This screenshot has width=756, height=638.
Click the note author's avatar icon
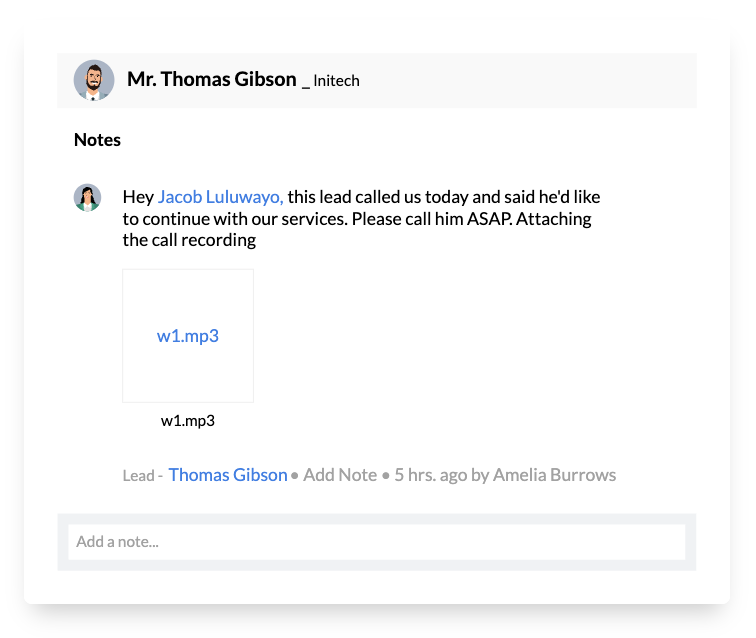(88, 198)
